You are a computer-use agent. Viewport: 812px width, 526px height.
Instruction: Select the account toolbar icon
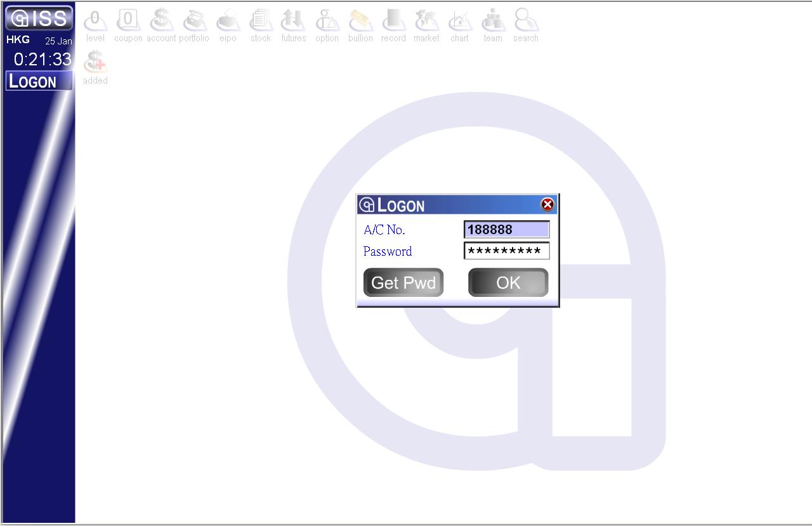(x=161, y=22)
